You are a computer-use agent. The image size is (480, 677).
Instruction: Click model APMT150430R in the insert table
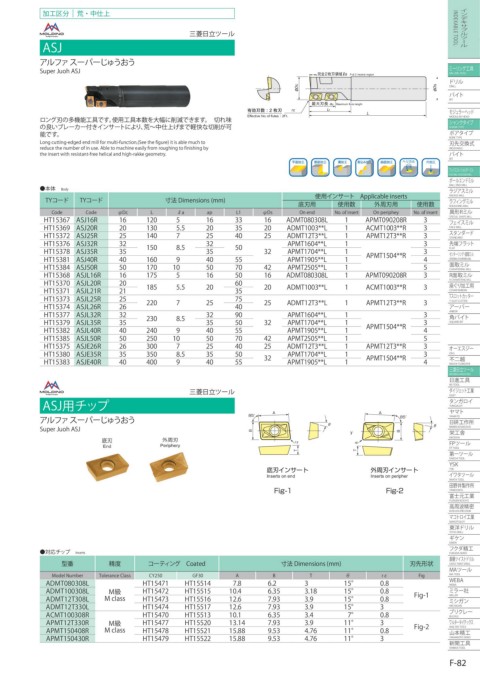67,639
